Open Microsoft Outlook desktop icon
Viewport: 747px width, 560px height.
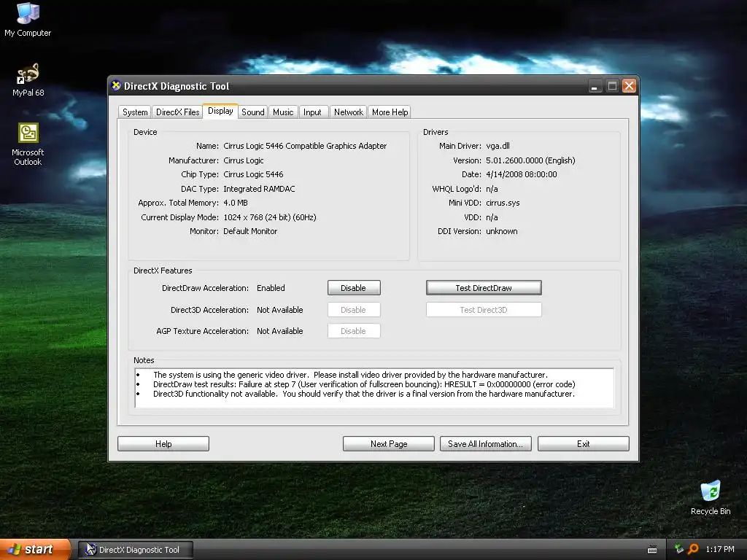(28, 144)
